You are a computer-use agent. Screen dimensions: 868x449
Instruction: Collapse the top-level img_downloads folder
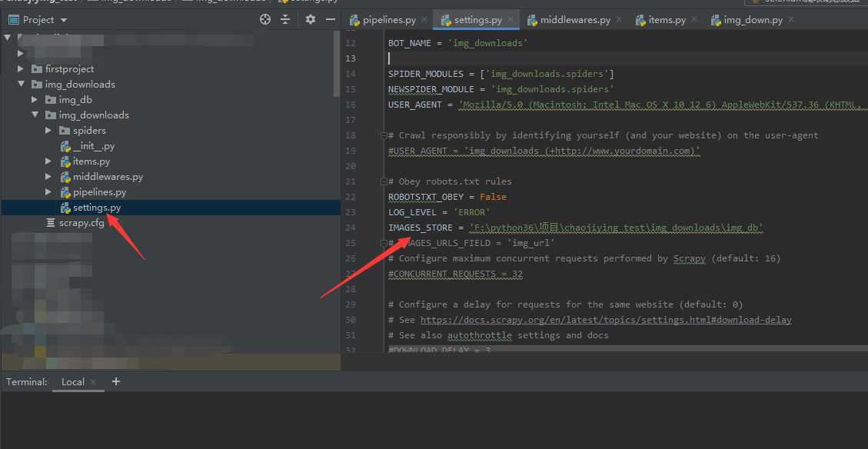[21, 84]
